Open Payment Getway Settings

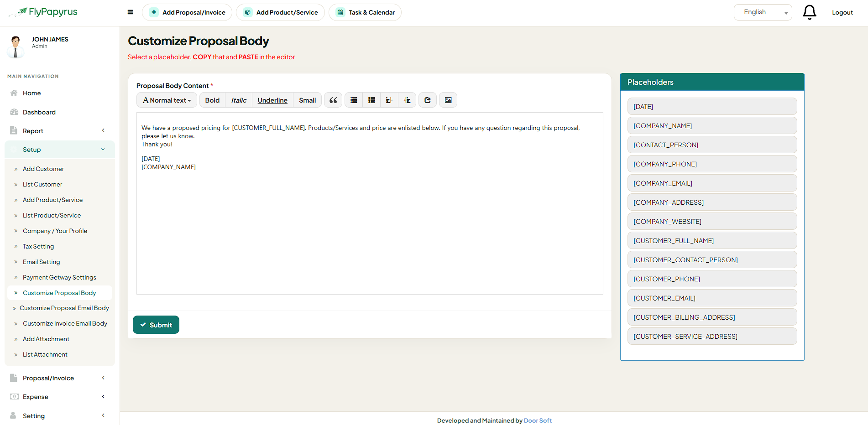click(59, 277)
